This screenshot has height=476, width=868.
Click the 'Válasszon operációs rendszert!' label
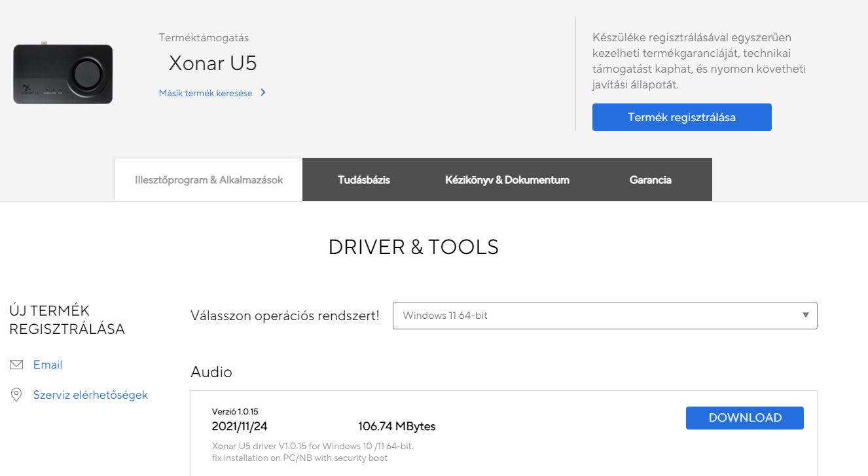285,316
